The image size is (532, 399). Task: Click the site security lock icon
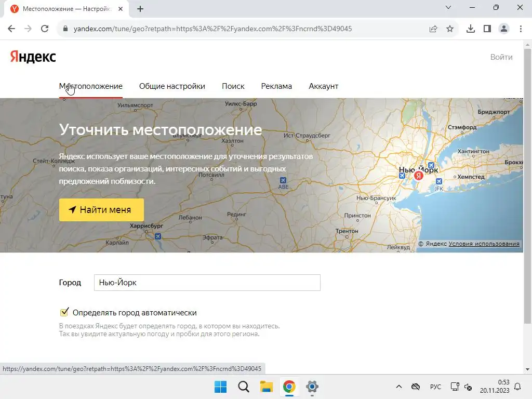[65, 29]
